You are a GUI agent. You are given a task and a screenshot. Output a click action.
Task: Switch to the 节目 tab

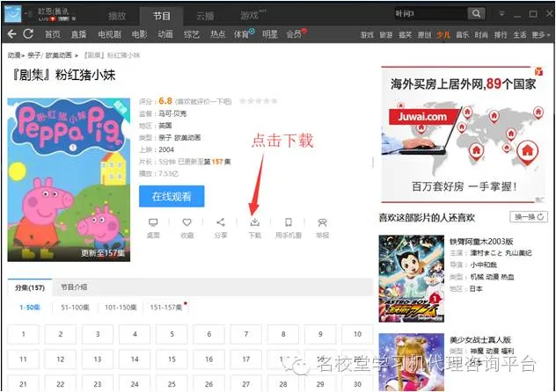coord(162,16)
